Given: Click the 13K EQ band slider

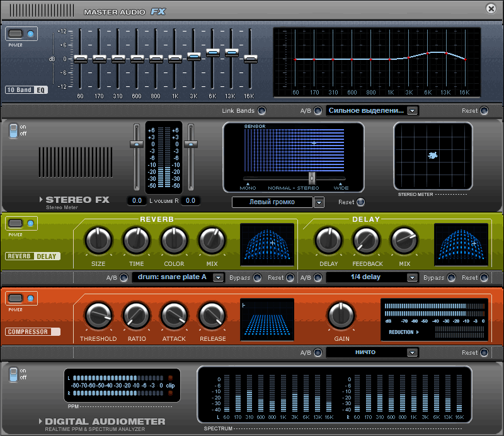Looking at the screenshot, I should pyautogui.click(x=232, y=53).
